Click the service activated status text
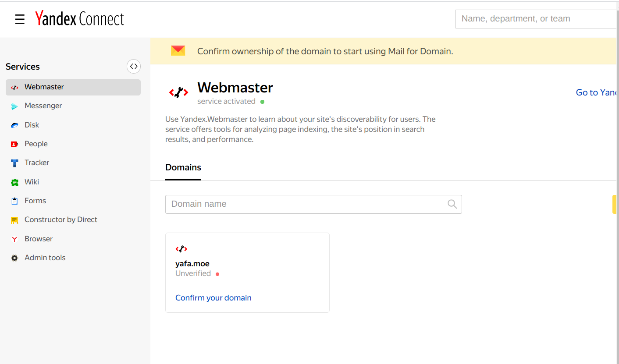This screenshot has height=364, width=619. [226, 101]
